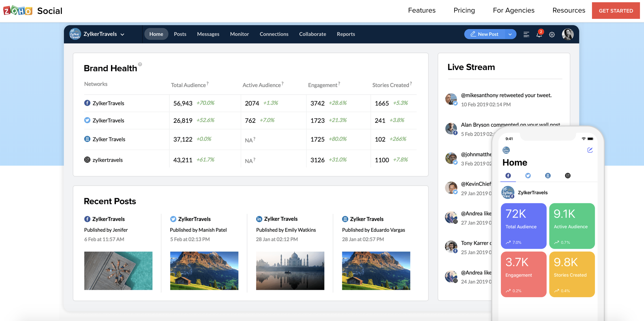Open Eduardo Vargas' mountain photo thumbnail

376,271
